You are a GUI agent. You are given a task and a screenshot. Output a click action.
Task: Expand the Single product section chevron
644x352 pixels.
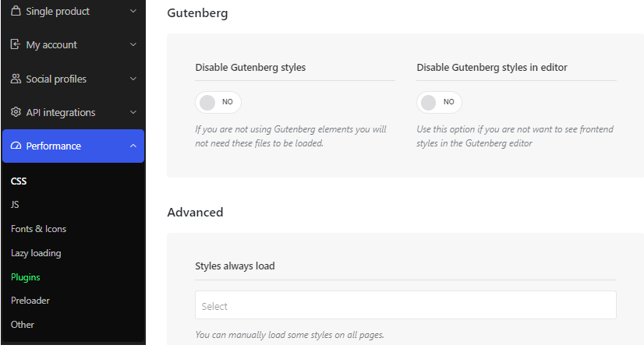(x=133, y=11)
